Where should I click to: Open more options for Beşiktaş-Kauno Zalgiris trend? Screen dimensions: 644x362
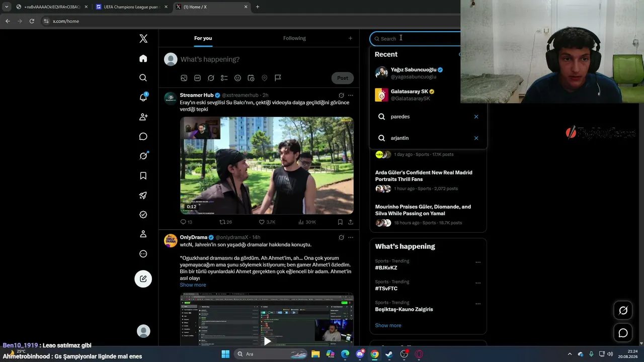click(478, 304)
